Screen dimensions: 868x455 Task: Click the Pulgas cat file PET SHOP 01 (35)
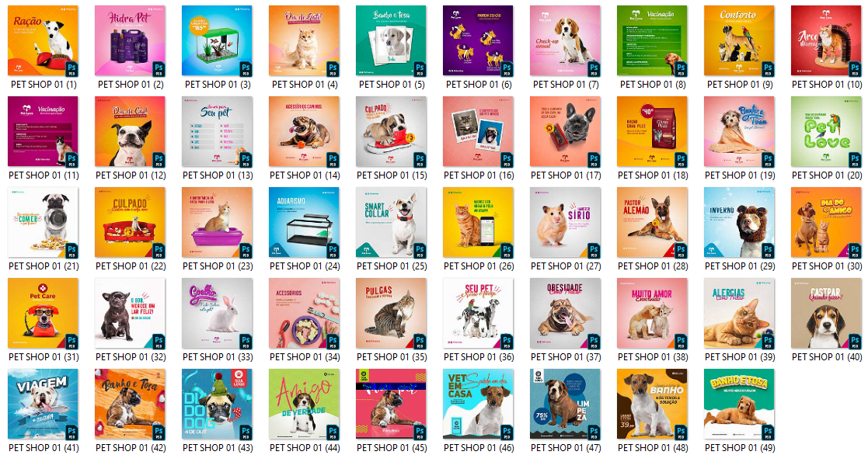[x=392, y=313]
